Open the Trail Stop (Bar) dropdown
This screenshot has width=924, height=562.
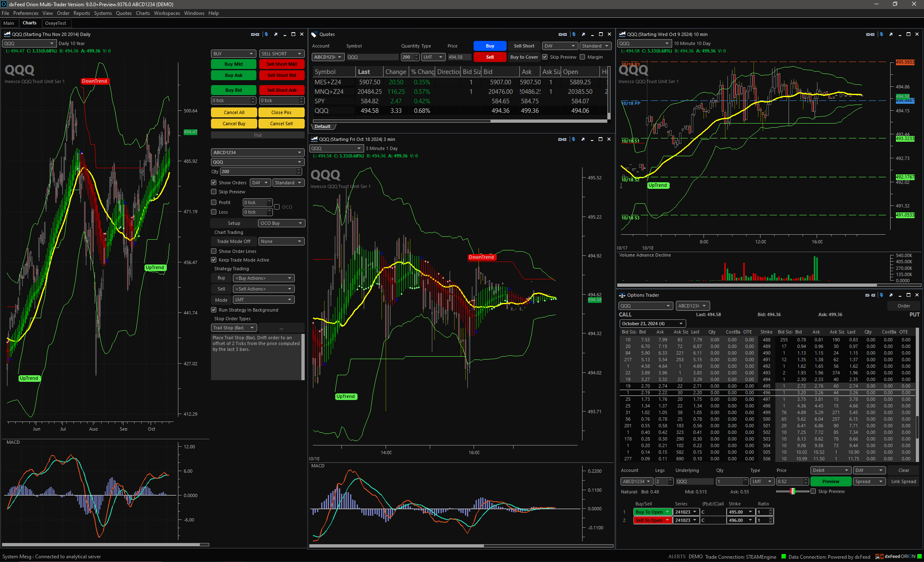click(234, 327)
